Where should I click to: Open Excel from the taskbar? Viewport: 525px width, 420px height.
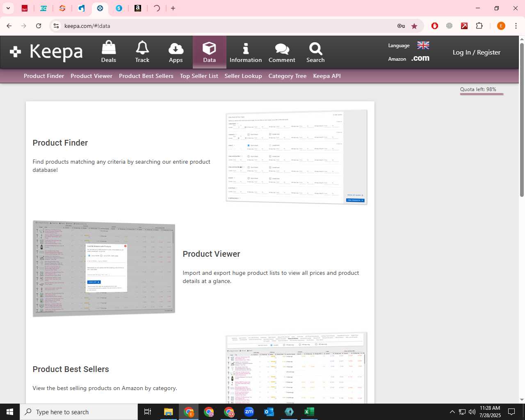pyautogui.click(x=309, y=412)
